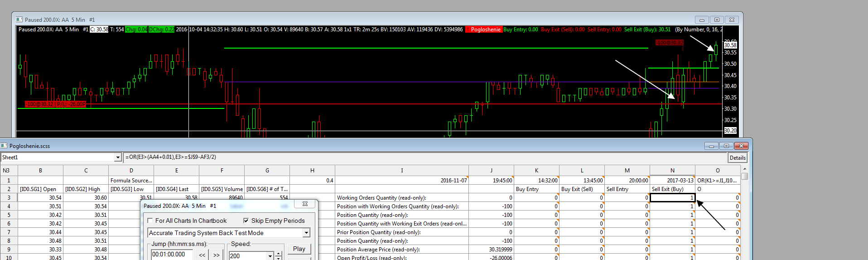
Task: Select the '[ID0.SG5] Volume' cell
Action: [x=222, y=189]
